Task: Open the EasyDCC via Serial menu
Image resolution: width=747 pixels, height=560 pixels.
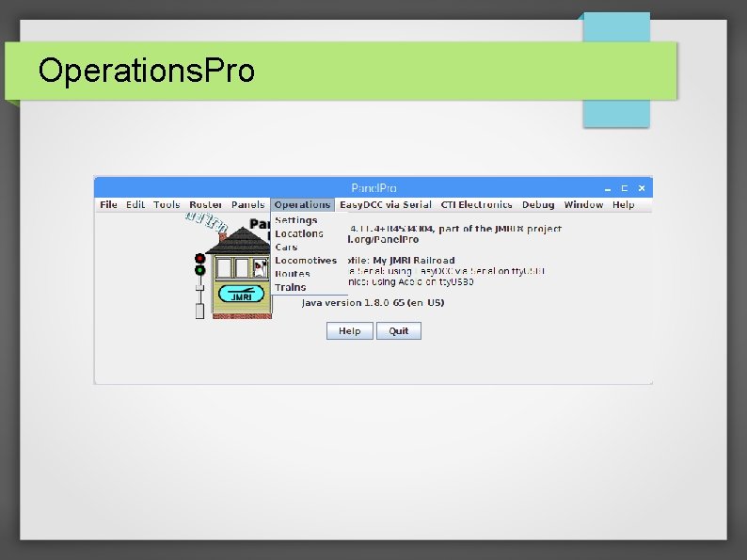Action: click(x=386, y=205)
